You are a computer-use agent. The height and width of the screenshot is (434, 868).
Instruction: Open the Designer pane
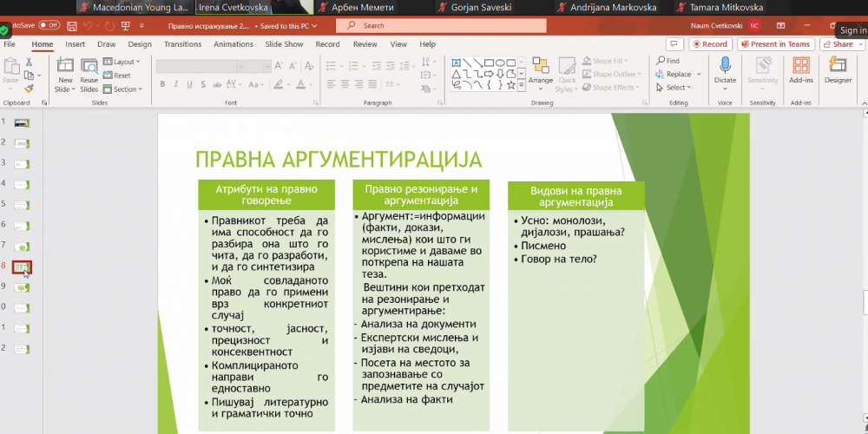click(838, 69)
